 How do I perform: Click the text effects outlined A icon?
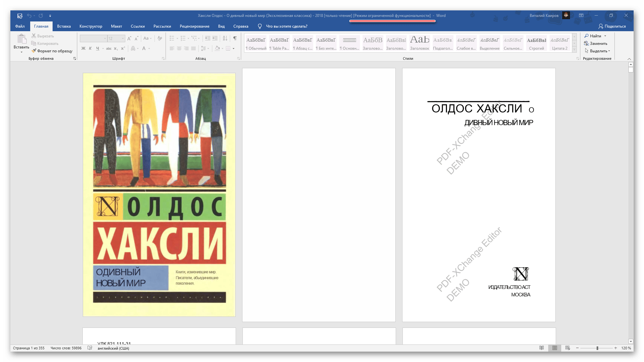pos(133,48)
